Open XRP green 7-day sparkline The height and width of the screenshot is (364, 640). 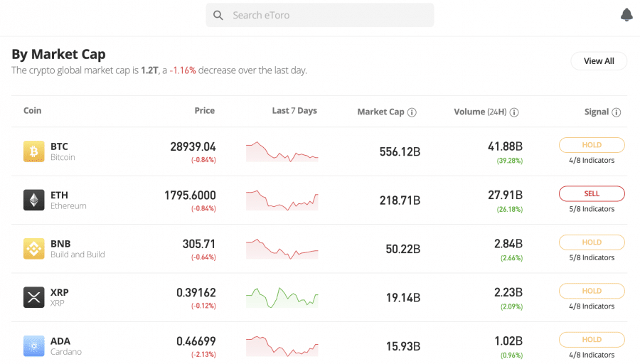coord(282,297)
